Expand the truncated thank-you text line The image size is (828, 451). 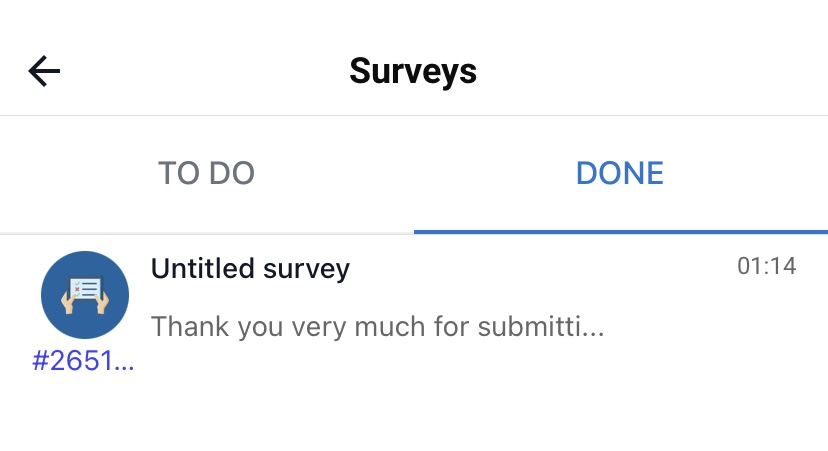point(377,326)
